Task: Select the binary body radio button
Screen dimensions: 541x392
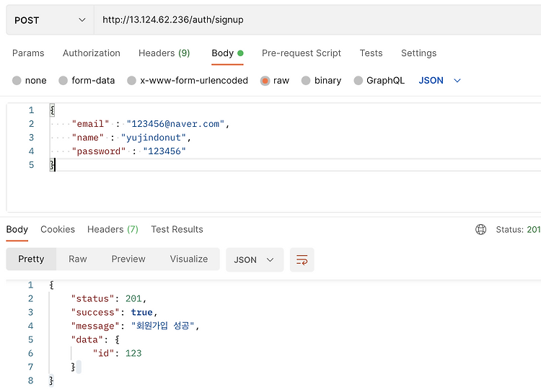Action: click(x=306, y=81)
